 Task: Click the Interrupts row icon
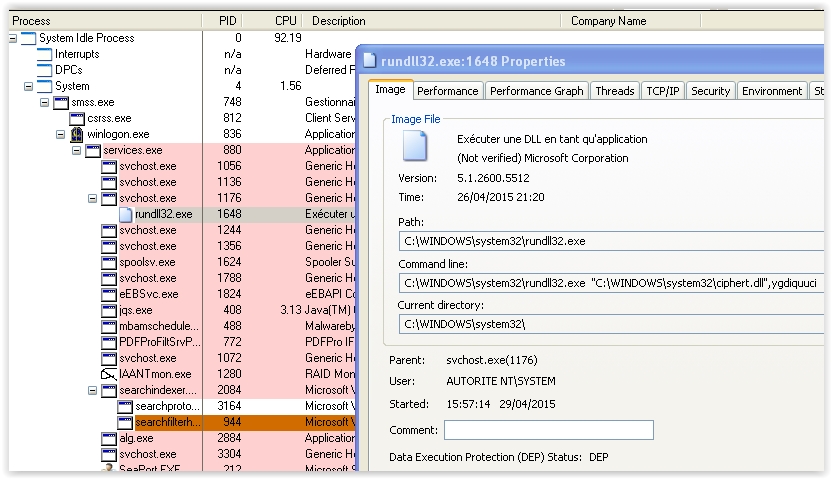[x=45, y=54]
